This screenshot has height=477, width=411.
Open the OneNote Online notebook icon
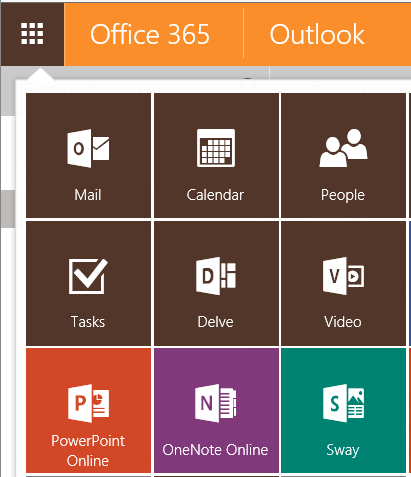(216, 403)
